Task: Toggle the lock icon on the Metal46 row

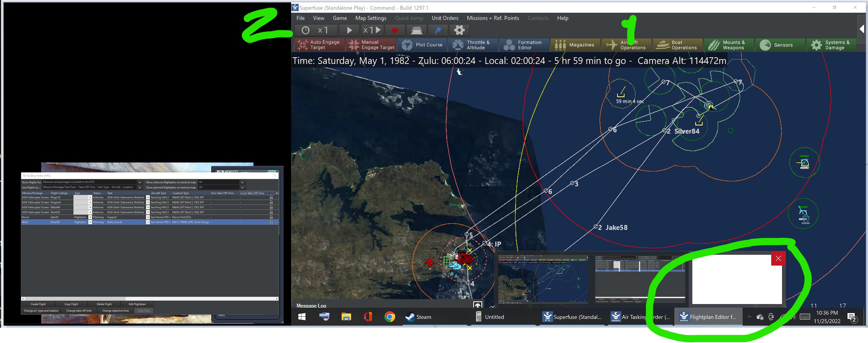Action: pos(271,207)
